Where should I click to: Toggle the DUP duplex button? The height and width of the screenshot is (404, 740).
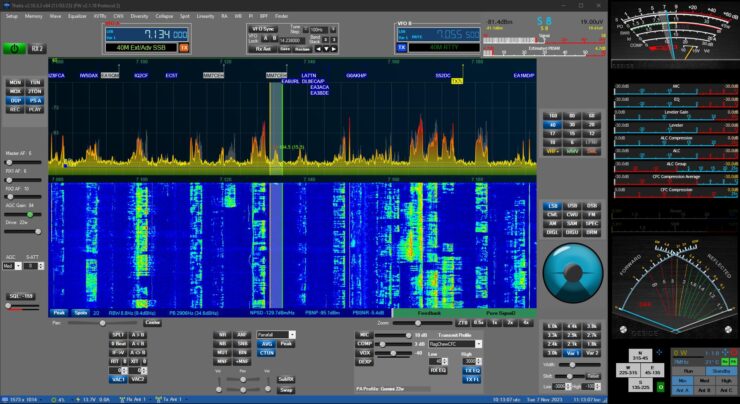pos(15,101)
